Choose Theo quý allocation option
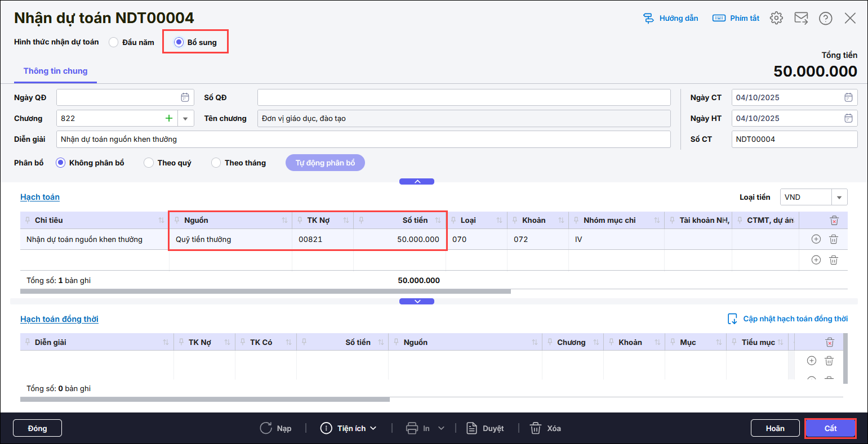Screen dimensions: 868x444 pos(149,163)
